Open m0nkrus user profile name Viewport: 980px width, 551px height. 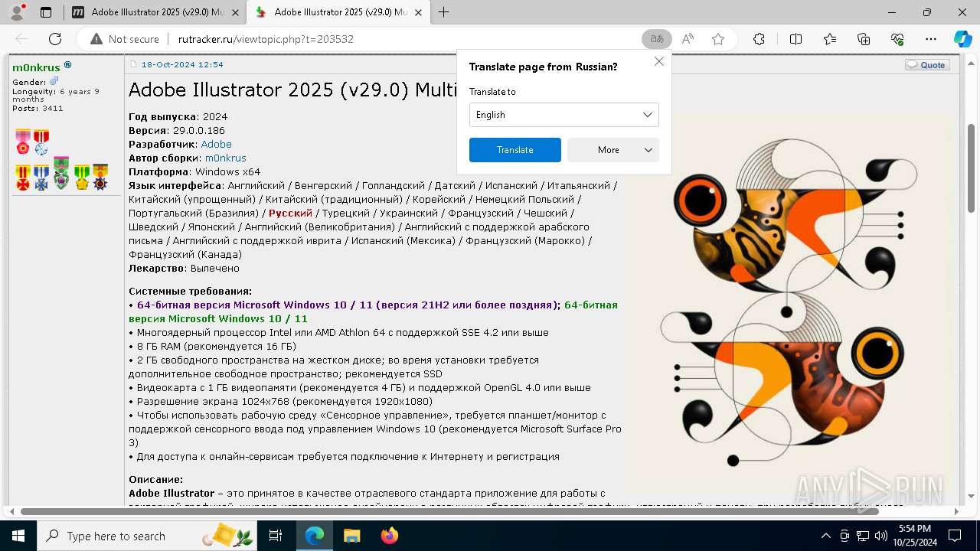36,67
